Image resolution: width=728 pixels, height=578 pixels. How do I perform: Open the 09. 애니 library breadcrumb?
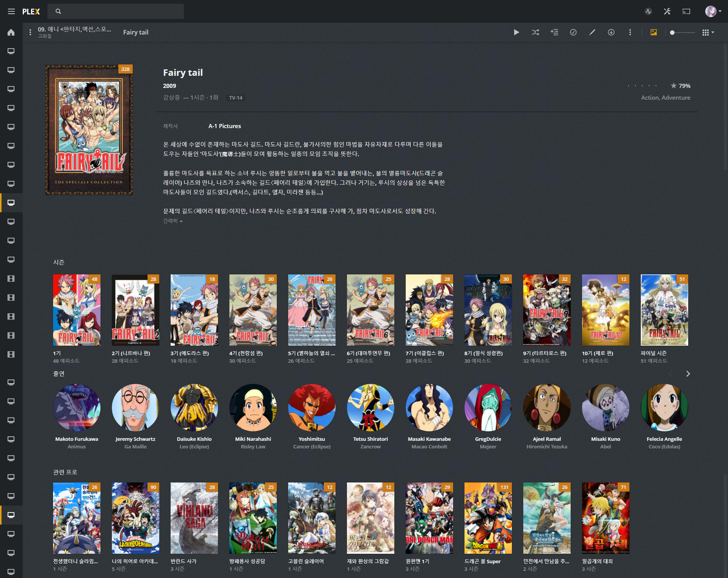(x=74, y=29)
